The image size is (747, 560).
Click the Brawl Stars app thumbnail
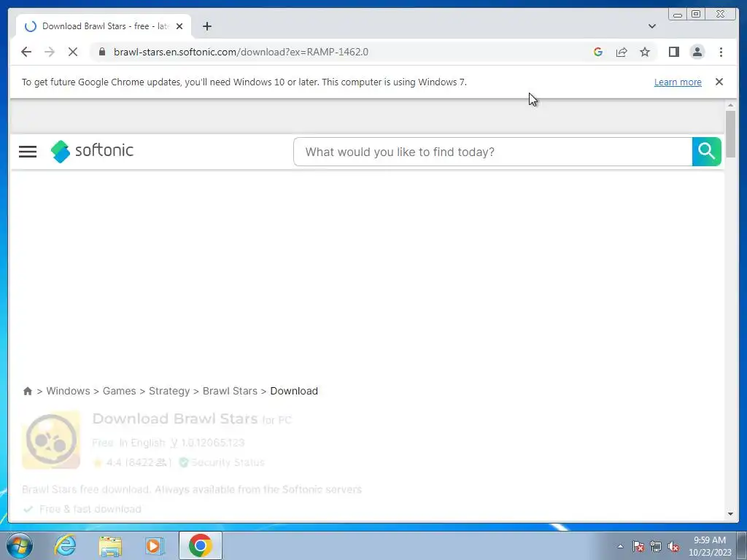pyautogui.click(x=51, y=440)
